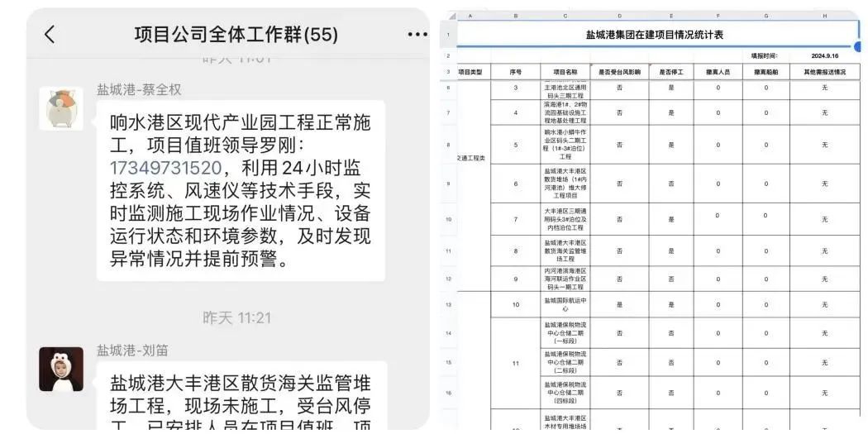Image resolution: width=868 pixels, height=434 pixels.
Task: Click the title cell 盐城港集团在建项目情况统计表
Action: [654, 35]
